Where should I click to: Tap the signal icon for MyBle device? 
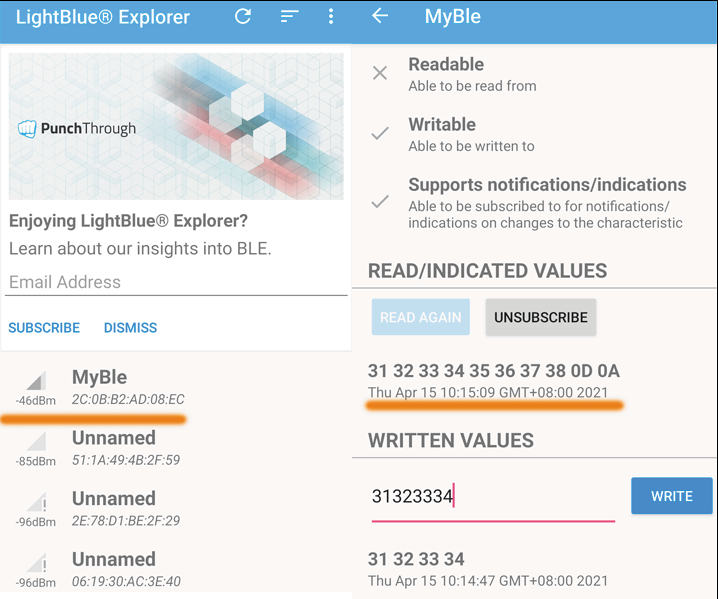36,381
